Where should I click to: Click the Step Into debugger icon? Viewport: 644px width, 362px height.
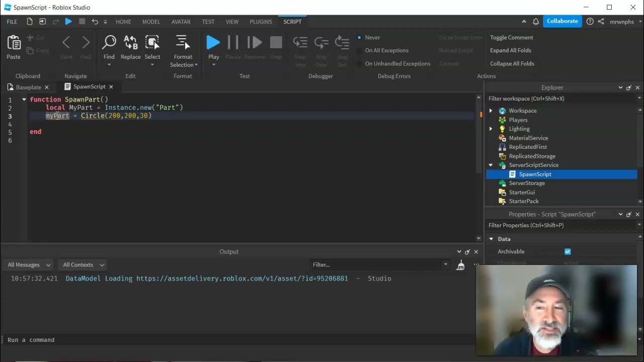click(300, 43)
